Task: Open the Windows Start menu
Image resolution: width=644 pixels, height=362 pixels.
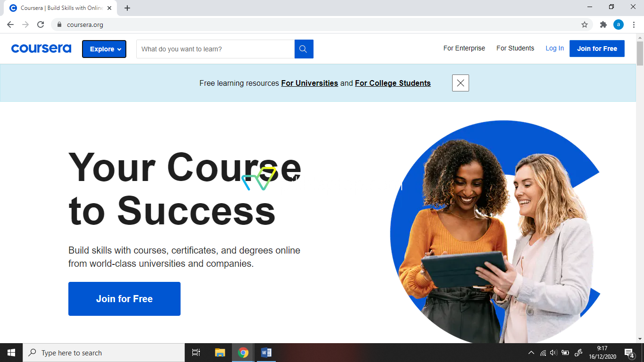Action: 11,353
